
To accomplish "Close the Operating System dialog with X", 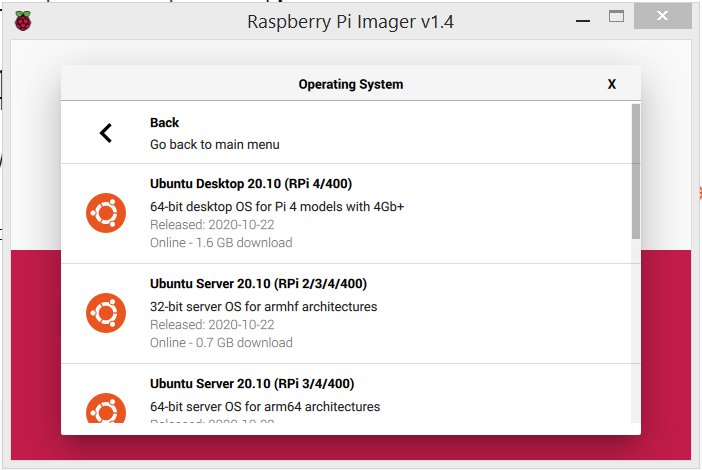I will pyautogui.click(x=612, y=84).
